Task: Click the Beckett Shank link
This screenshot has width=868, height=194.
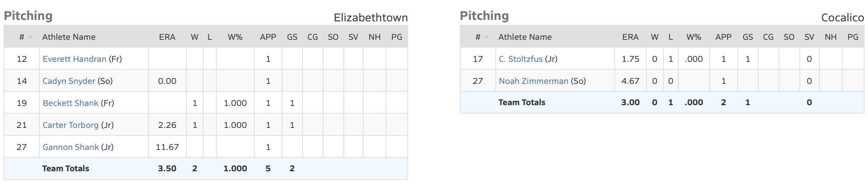Action: [x=70, y=103]
